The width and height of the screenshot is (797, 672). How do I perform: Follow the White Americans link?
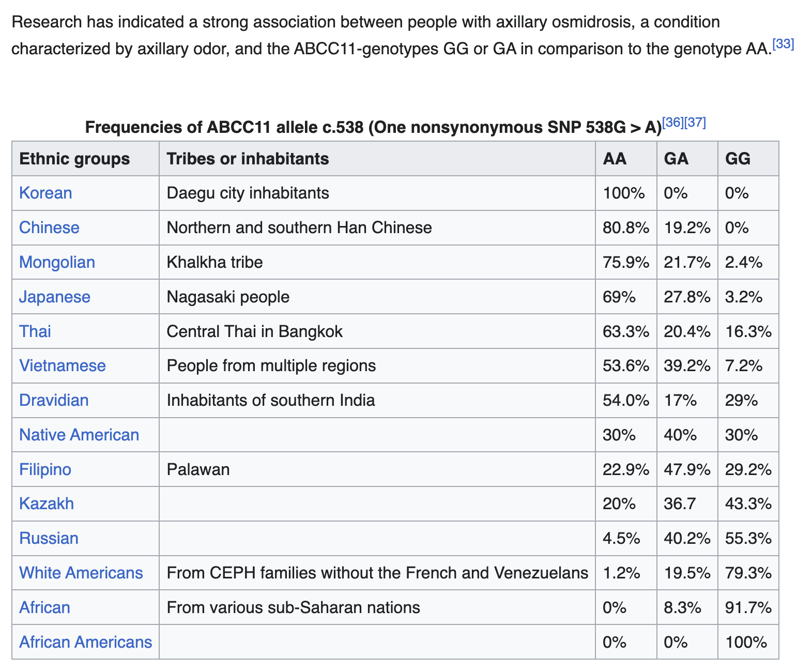click(x=81, y=573)
